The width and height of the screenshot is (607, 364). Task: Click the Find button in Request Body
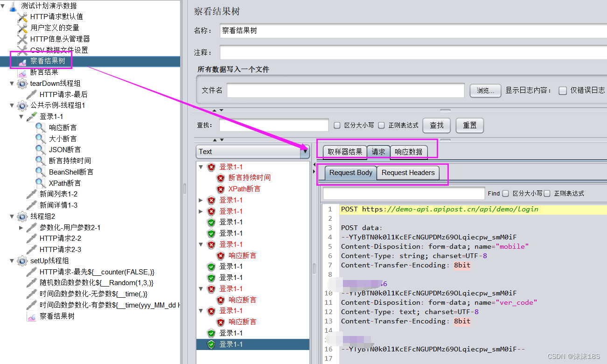click(x=494, y=193)
